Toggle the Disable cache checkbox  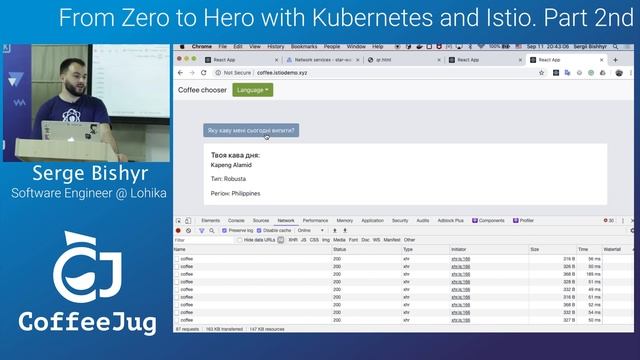(259, 231)
